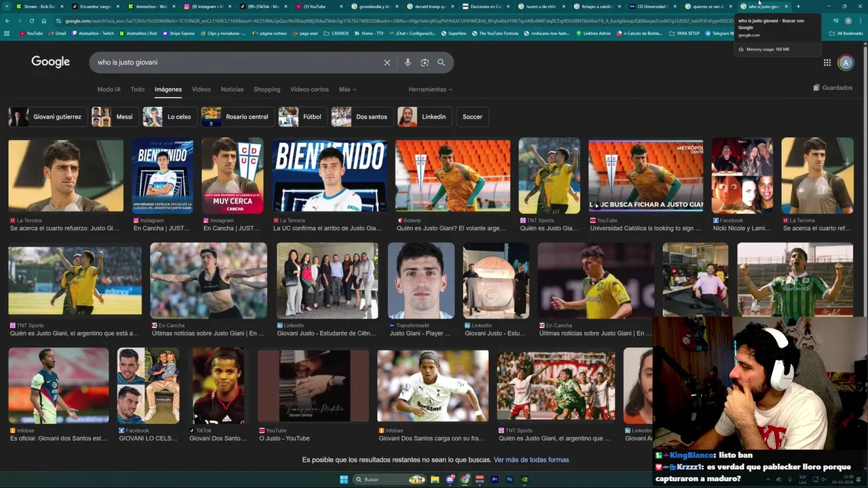
Task: Open NVIDIA app from taskbar
Action: click(x=524, y=479)
